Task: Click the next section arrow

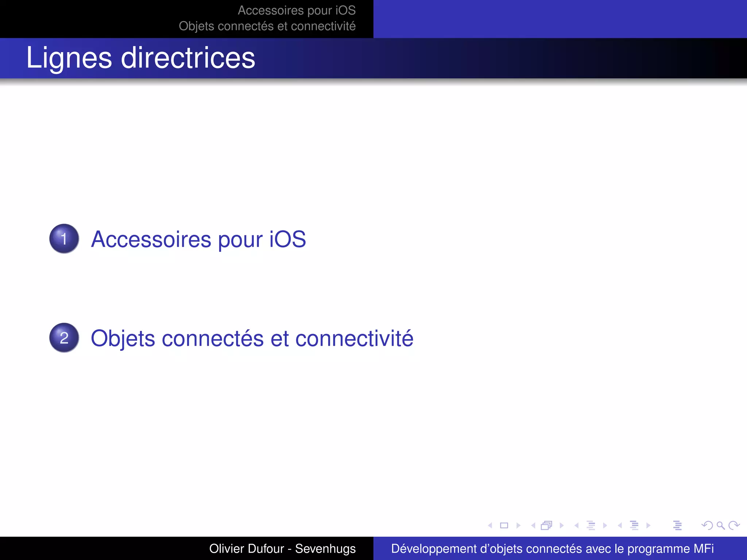Action: click(648, 525)
